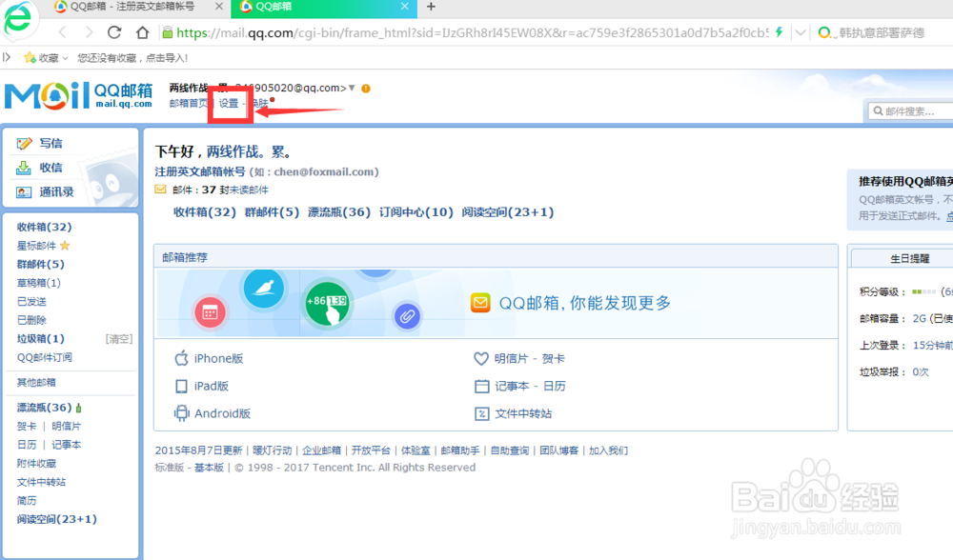953x560 pixels.
Task: Click the address bar URL
Action: (x=473, y=32)
